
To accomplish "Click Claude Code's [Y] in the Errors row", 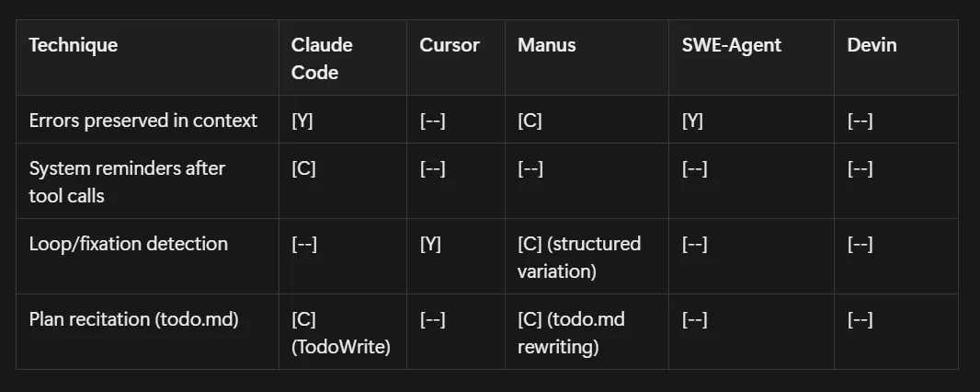I will point(302,121).
